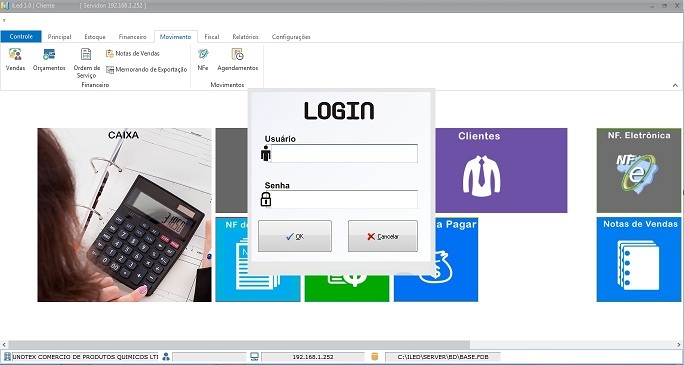Open Orçamentos from the ribbon
Screen dimensions: 684x365
pos(49,60)
